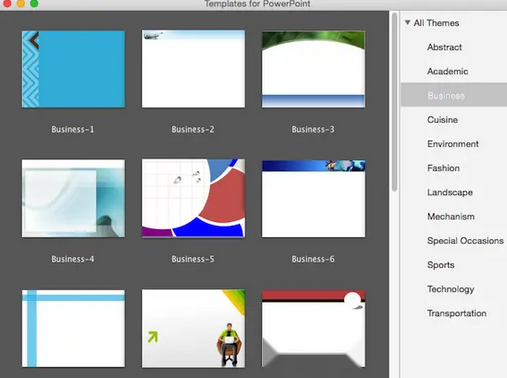Select the Academic theme category
The width and height of the screenshot is (507, 378).
point(447,71)
